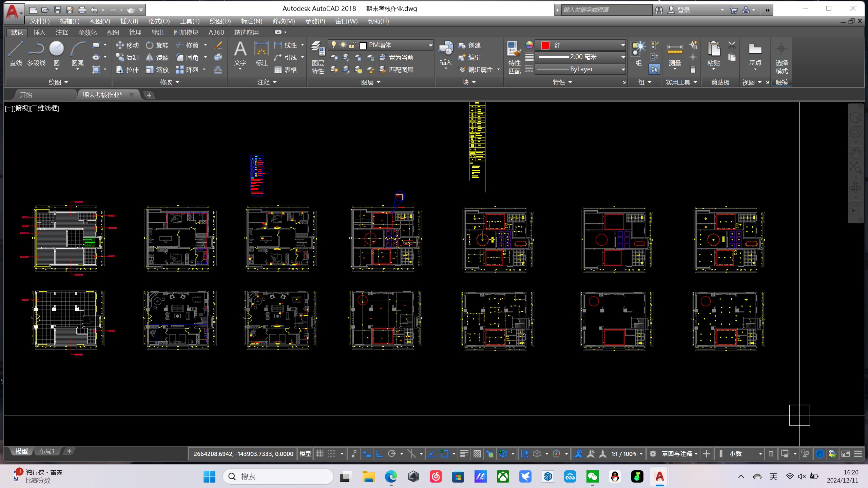The image size is (868, 488).
Task: Expand the 草图与注释 workspace dropdown
Action: (x=696, y=454)
